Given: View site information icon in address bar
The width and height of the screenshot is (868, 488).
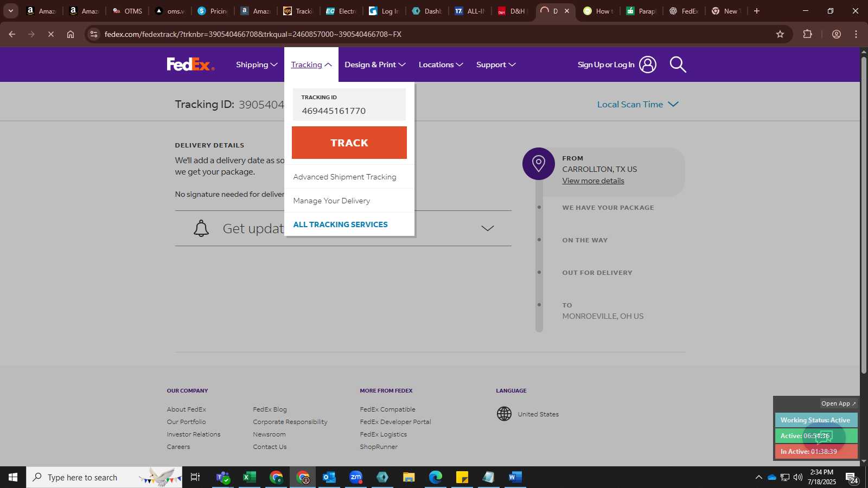Looking at the screenshot, I should pyautogui.click(x=94, y=34).
